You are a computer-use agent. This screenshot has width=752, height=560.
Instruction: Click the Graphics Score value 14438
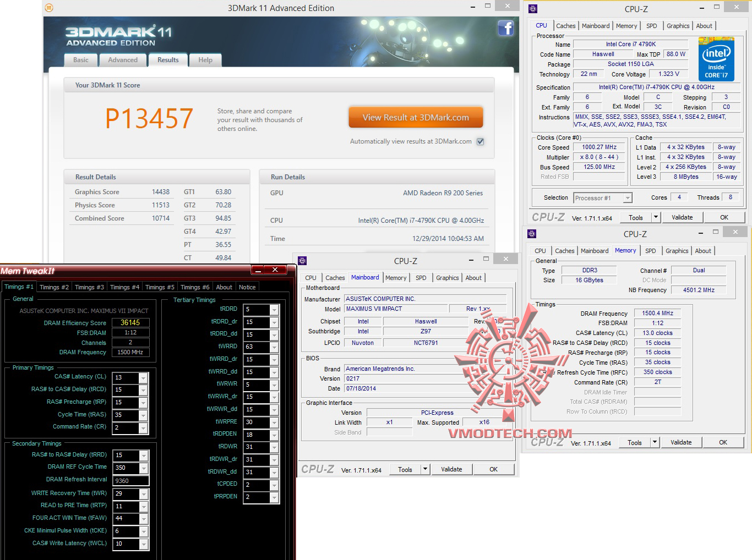tap(161, 192)
